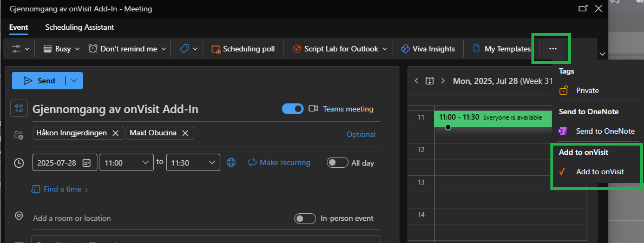
Task: Click the more options ellipsis button
Action: [553, 49]
